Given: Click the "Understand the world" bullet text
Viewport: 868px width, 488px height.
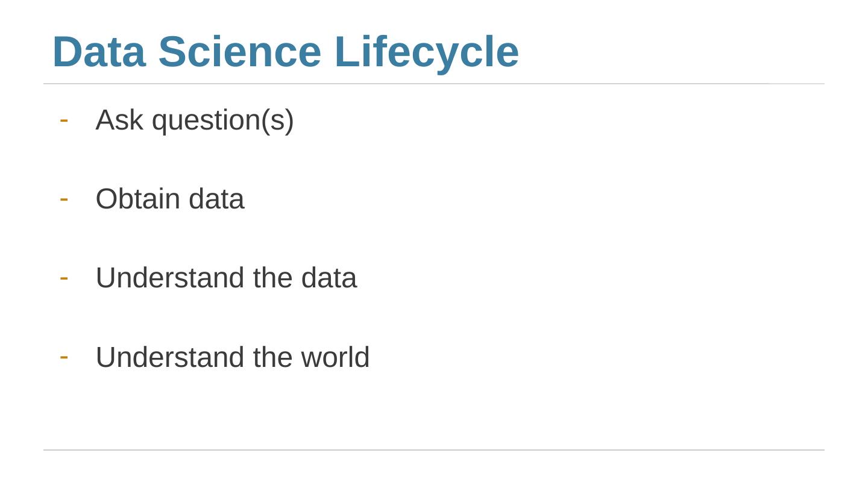Looking at the screenshot, I should [x=232, y=357].
